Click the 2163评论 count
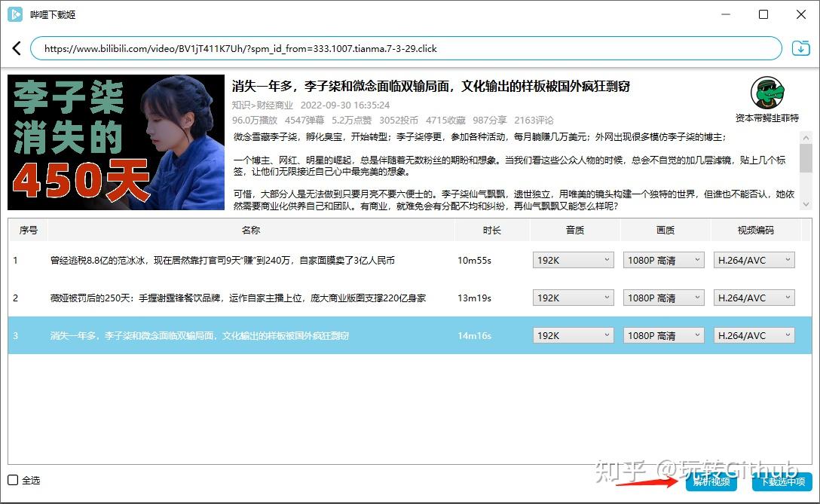Screen dimensions: 820x504 click(x=534, y=121)
